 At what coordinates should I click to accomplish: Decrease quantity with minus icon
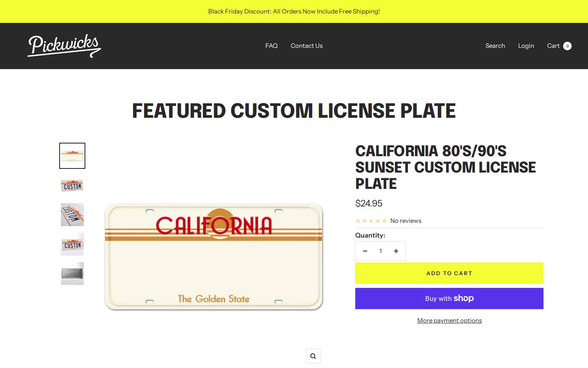(x=365, y=251)
